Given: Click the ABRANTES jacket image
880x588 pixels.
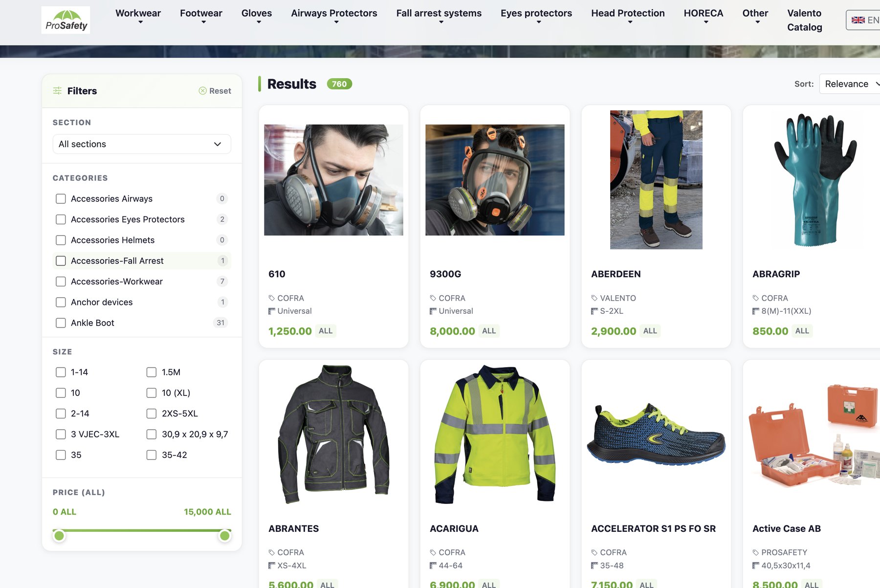Looking at the screenshot, I should [x=333, y=434].
